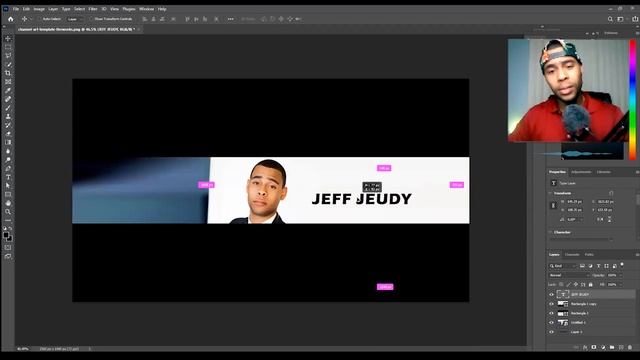The image size is (640, 360).
Task: Switch to the Libraries tab
Action: point(604,172)
